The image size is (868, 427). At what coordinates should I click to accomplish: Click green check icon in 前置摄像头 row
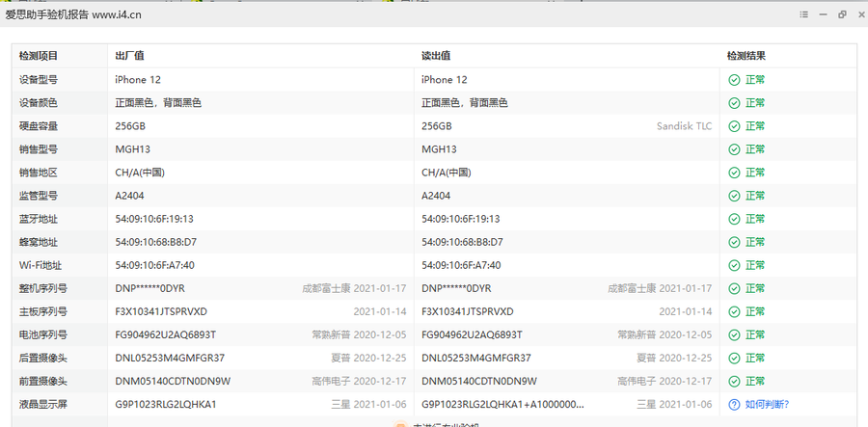coord(734,381)
